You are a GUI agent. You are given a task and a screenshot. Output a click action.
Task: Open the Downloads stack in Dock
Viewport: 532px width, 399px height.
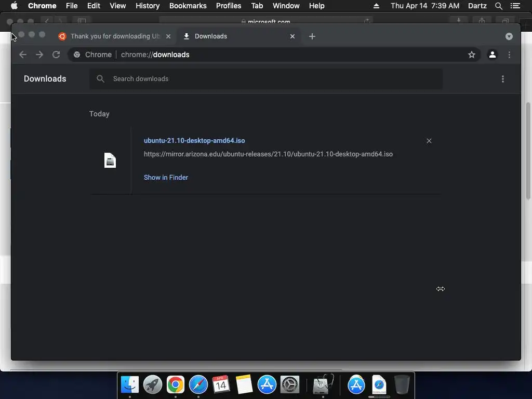click(379, 385)
